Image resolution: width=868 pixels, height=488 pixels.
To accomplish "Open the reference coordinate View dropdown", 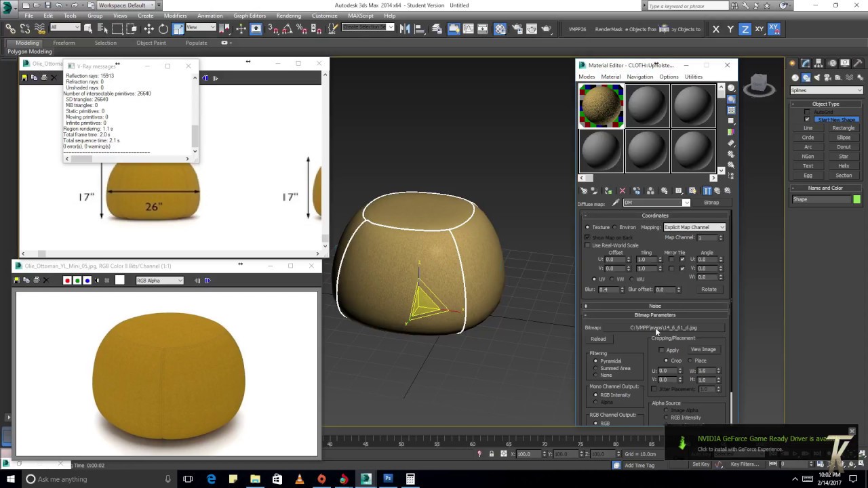I will [202, 27].
